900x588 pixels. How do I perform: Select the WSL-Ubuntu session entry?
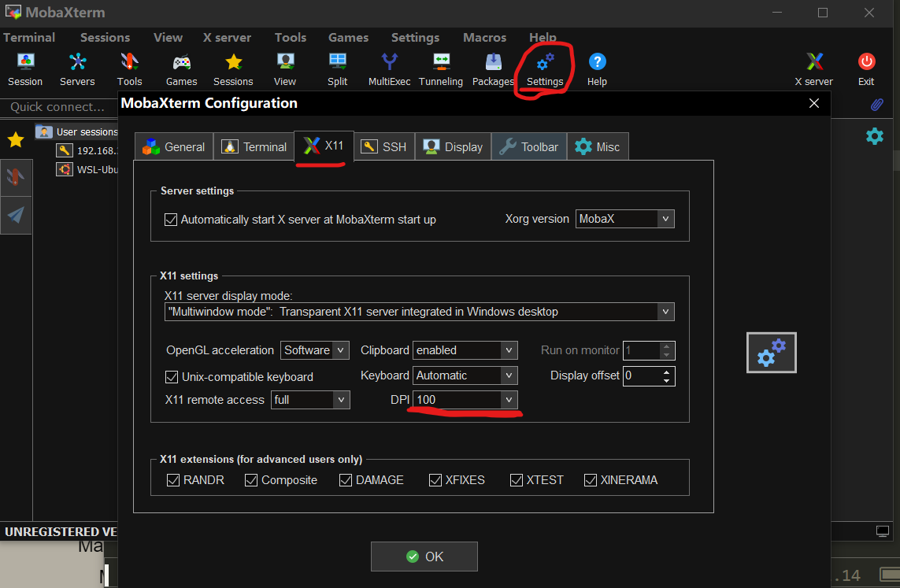[x=87, y=170]
